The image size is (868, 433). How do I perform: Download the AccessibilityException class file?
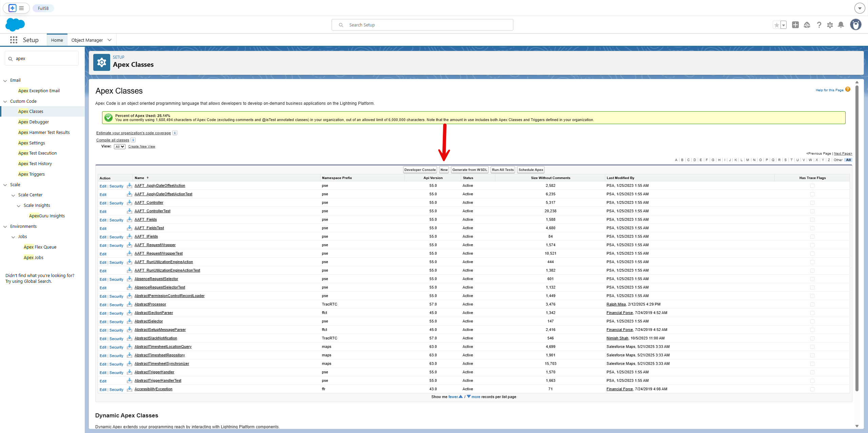[130, 389]
